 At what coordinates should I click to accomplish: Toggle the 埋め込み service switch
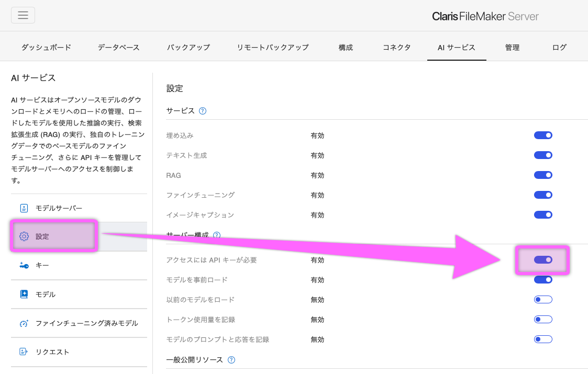click(543, 135)
